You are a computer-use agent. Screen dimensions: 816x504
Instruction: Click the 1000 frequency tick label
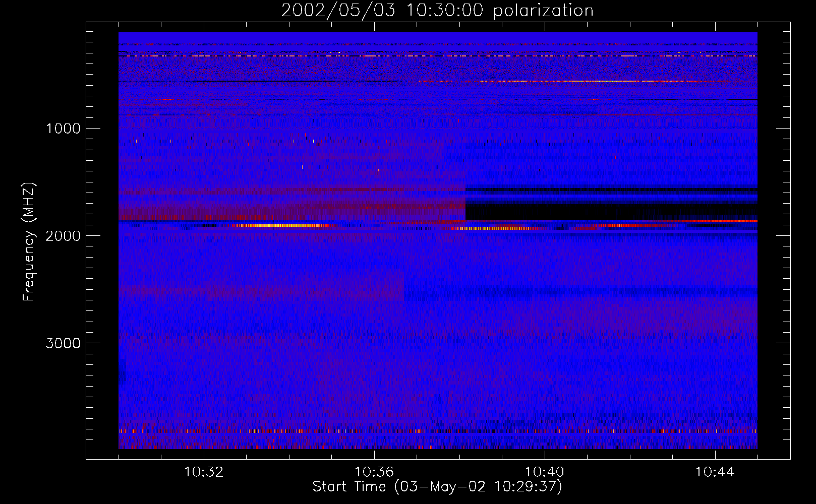coord(63,129)
